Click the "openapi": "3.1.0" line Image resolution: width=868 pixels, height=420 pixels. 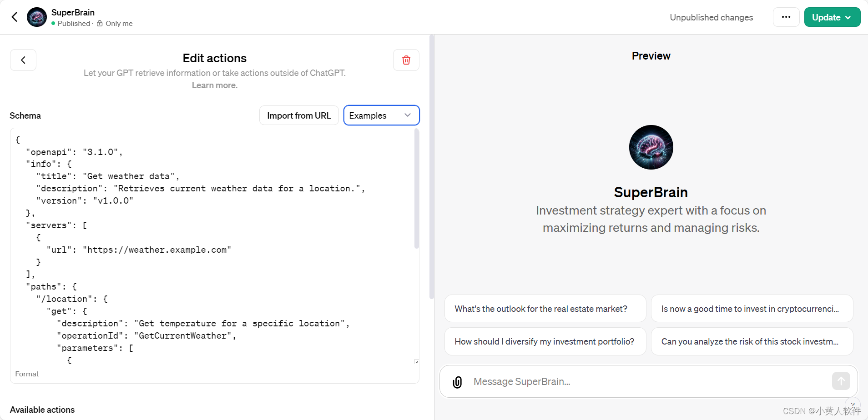pyautogui.click(x=74, y=152)
